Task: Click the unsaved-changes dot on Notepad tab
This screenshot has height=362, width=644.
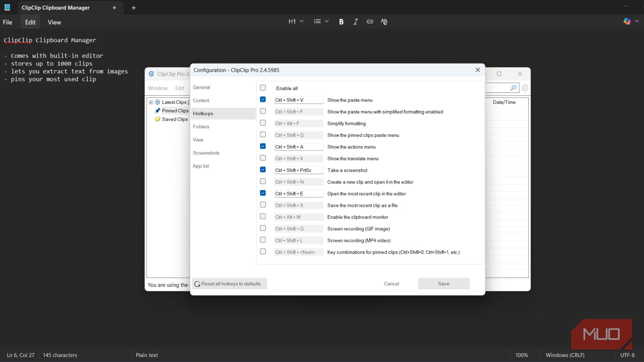Action: 114,7
